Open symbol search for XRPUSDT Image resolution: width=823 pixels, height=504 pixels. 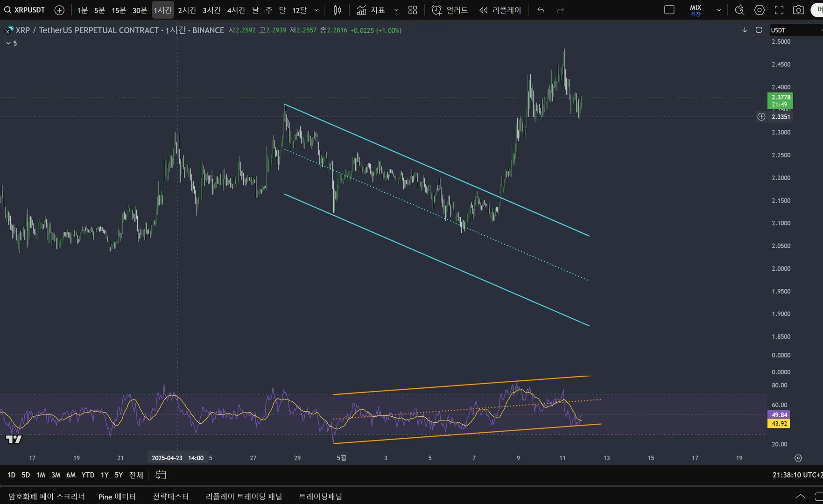click(25, 10)
